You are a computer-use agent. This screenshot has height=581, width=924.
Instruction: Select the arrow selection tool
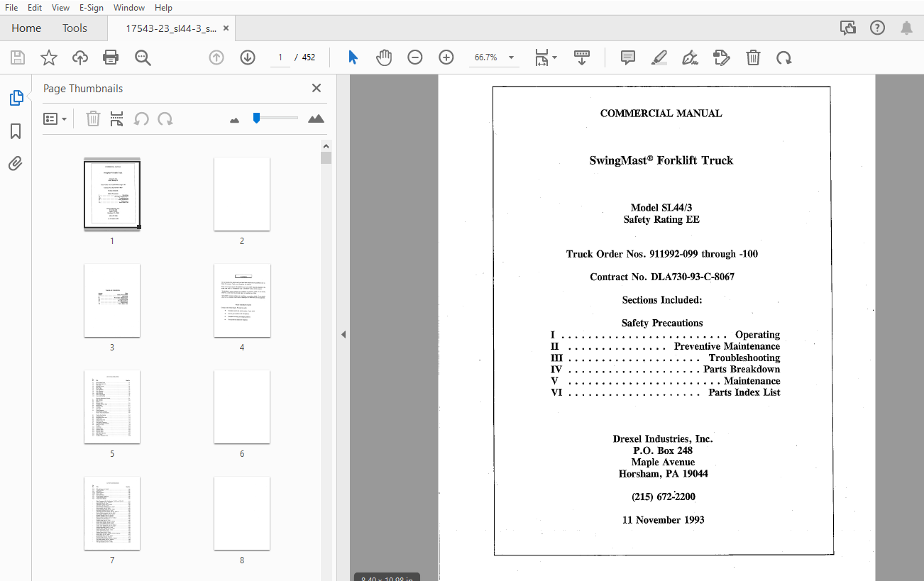(x=353, y=57)
